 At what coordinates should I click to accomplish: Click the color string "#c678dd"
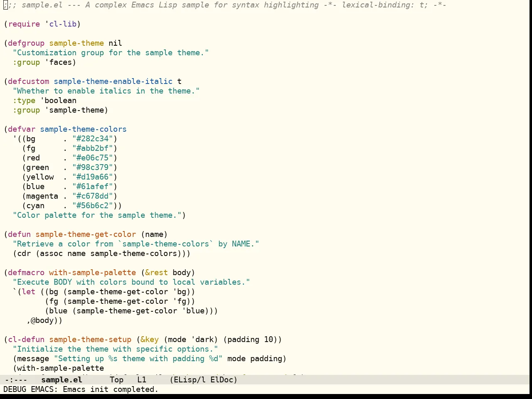(93, 196)
